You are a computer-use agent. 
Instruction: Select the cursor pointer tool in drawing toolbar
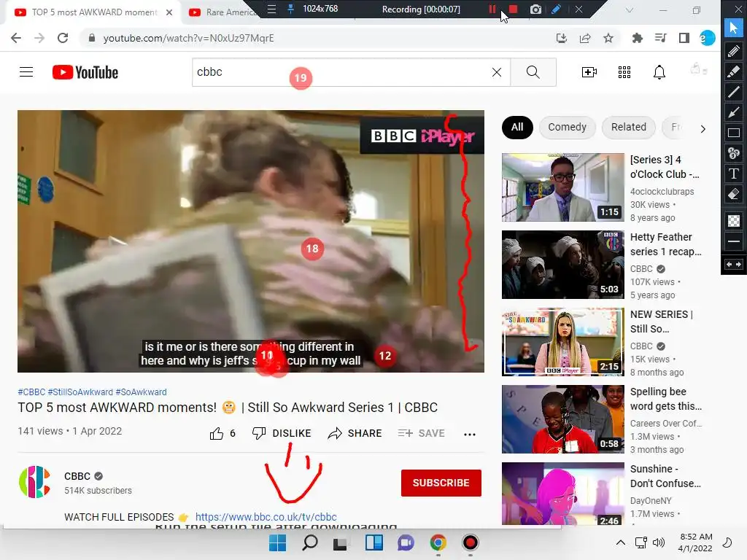pos(734,28)
